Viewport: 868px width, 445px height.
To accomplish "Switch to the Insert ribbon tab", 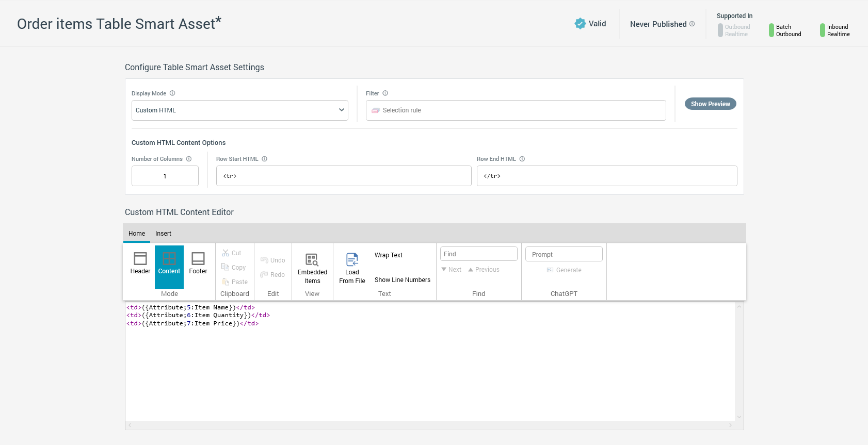I will pyautogui.click(x=163, y=234).
